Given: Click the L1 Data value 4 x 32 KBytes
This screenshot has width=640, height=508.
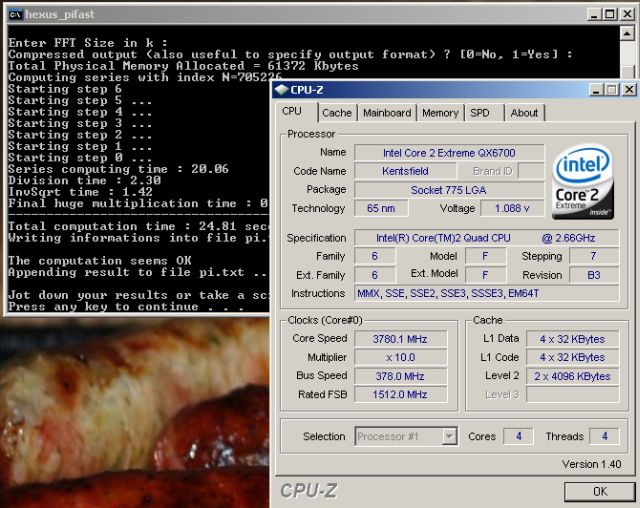Looking at the screenshot, I should 572,339.
